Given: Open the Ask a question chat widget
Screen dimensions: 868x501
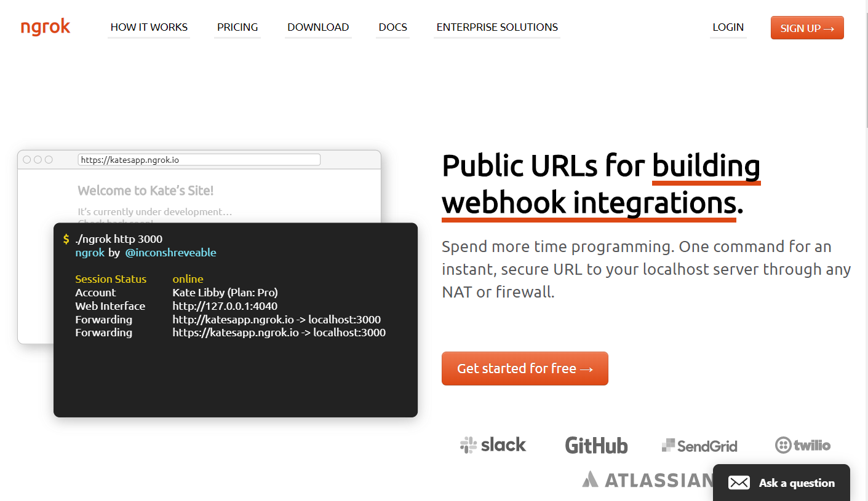Looking at the screenshot, I should point(781,483).
